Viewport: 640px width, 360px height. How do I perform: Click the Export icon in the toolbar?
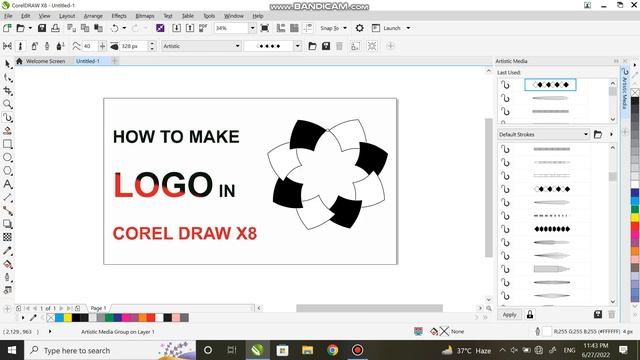[190, 28]
